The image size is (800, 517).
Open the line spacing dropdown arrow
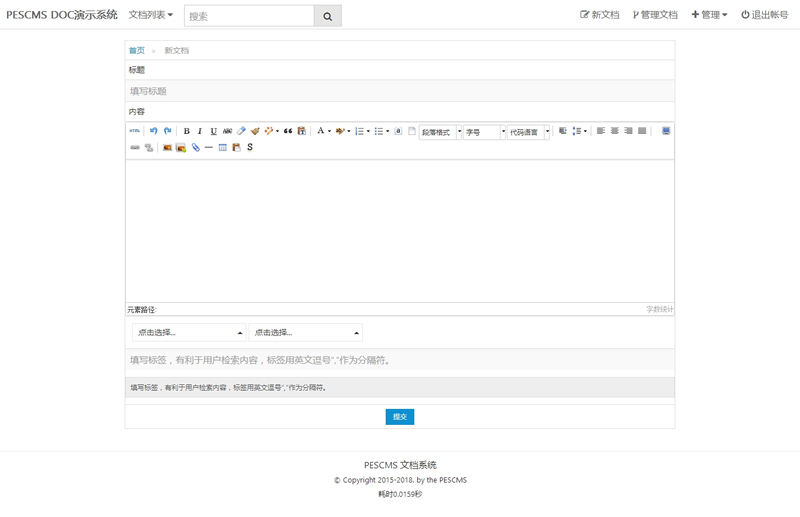[585, 131]
